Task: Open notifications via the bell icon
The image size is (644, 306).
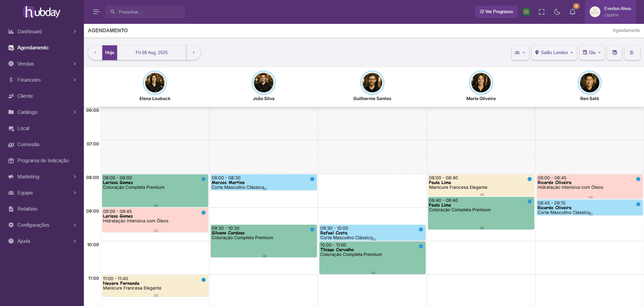Action: [573, 12]
